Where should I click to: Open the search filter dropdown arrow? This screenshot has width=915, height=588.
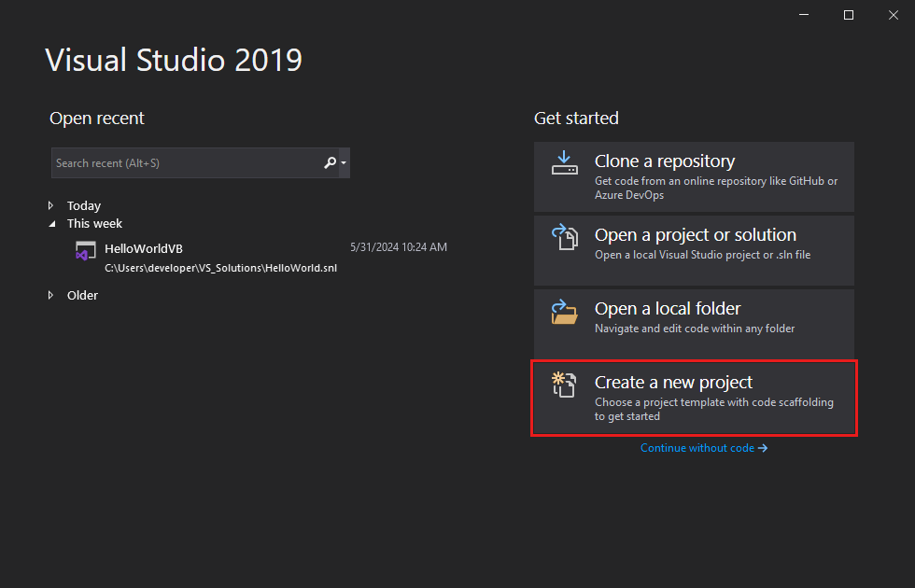pyautogui.click(x=342, y=162)
